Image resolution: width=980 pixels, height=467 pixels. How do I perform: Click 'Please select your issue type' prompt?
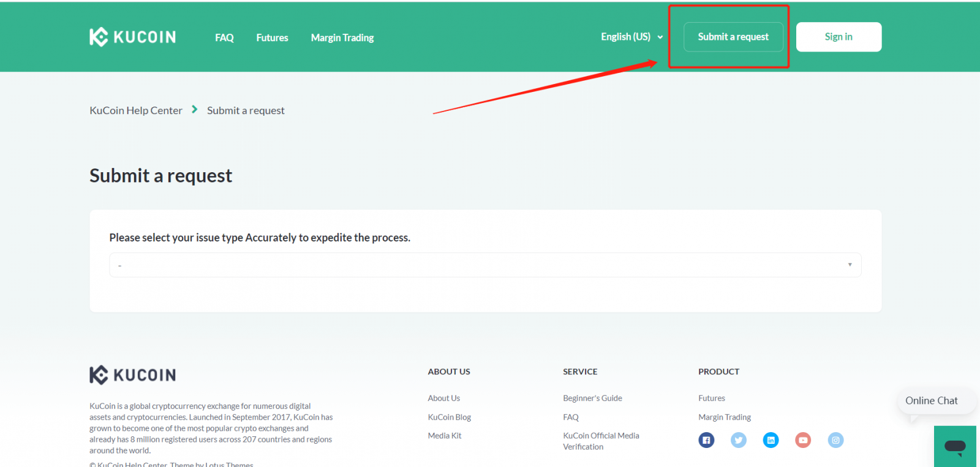click(x=260, y=237)
